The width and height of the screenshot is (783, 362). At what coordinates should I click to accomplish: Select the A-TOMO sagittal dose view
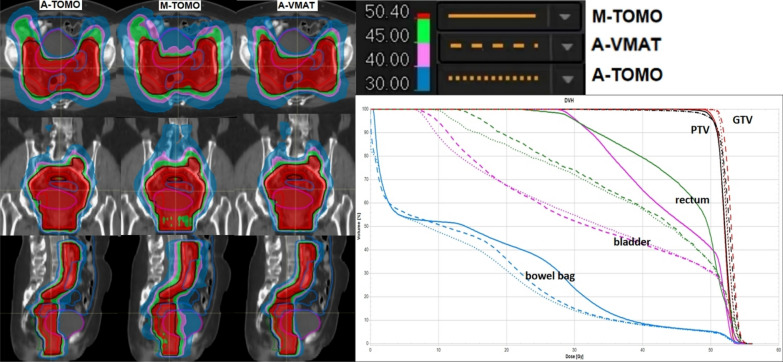(60, 299)
